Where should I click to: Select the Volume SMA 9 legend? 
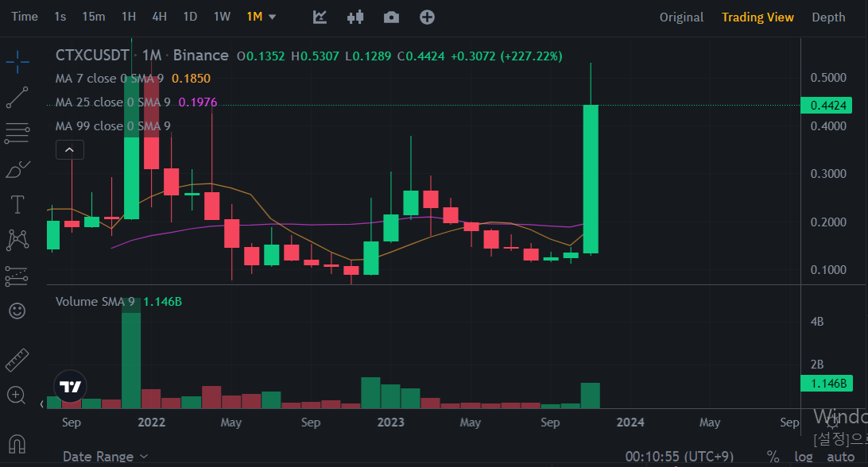point(95,302)
